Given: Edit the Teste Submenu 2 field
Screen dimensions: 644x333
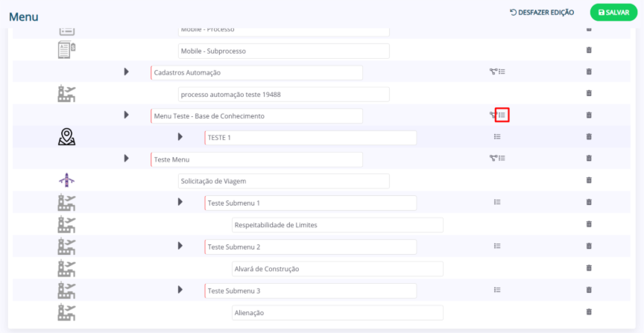Looking at the screenshot, I should click(x=311, y=247).
